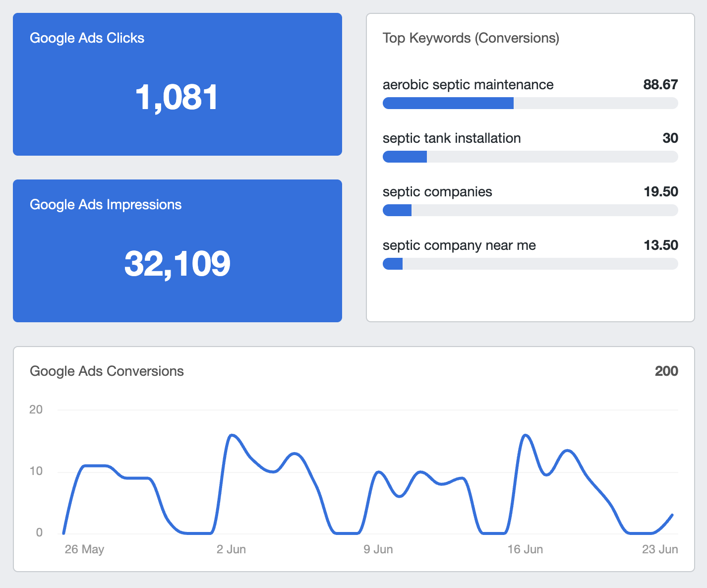Viewport: 707px width, 588px height.
Task: Click the septic companies progress bar
Action: click(x=530, y=210)
